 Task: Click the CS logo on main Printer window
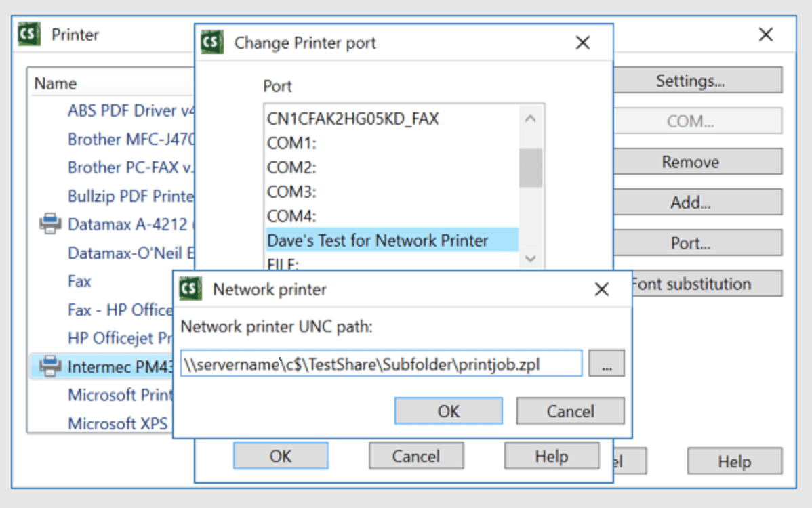tap(28, 33)
